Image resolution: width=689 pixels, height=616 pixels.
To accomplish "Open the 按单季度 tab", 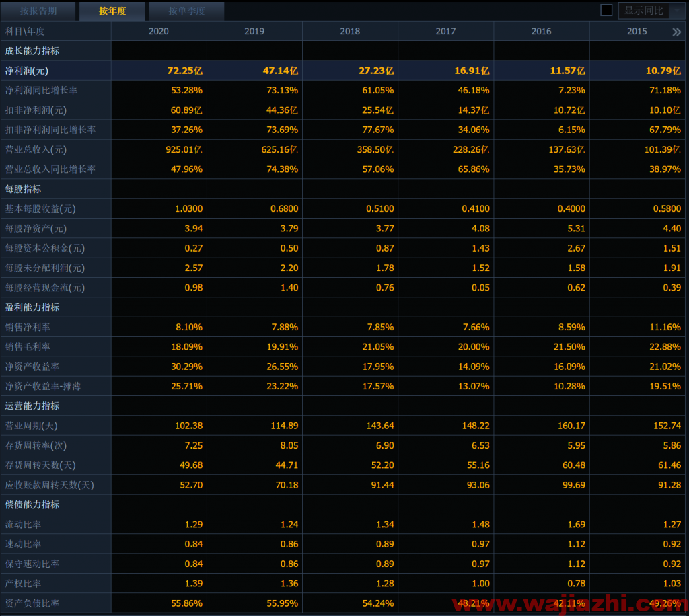I will pyautogui.click(x=187, y=11).
